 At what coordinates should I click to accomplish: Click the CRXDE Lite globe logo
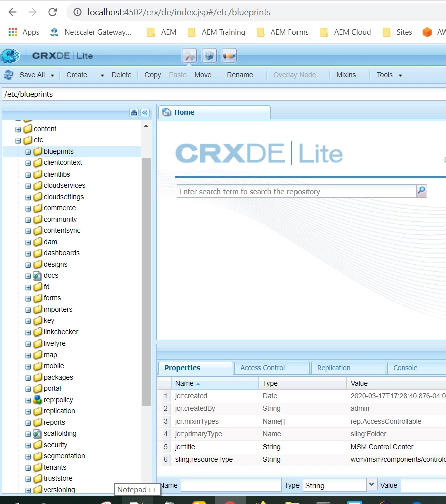(x=10, y=56)
